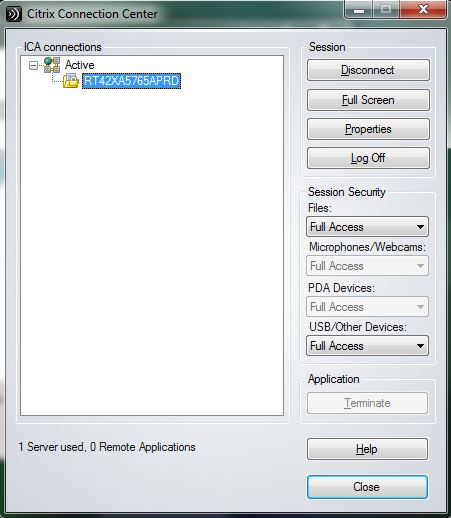Open the Files access dropdown
This screenshot has height=518, width=451.
pos(367,227)
